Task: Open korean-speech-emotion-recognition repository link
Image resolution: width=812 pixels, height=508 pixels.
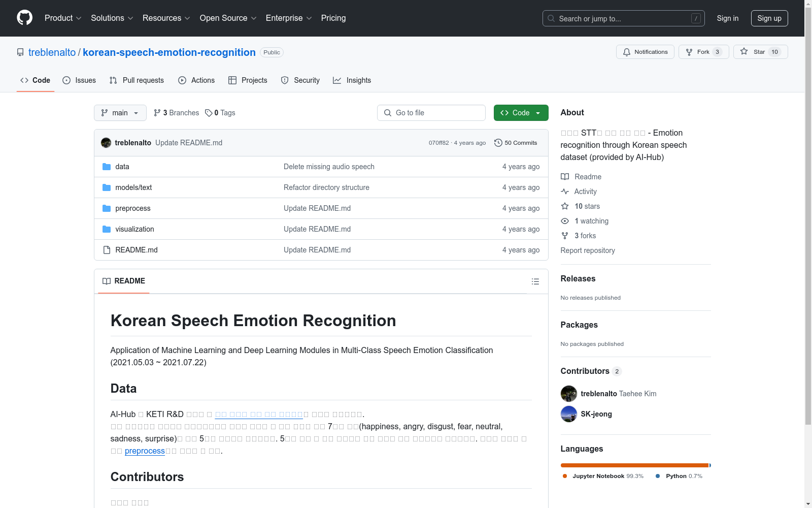Action: (x=169, y=52)
